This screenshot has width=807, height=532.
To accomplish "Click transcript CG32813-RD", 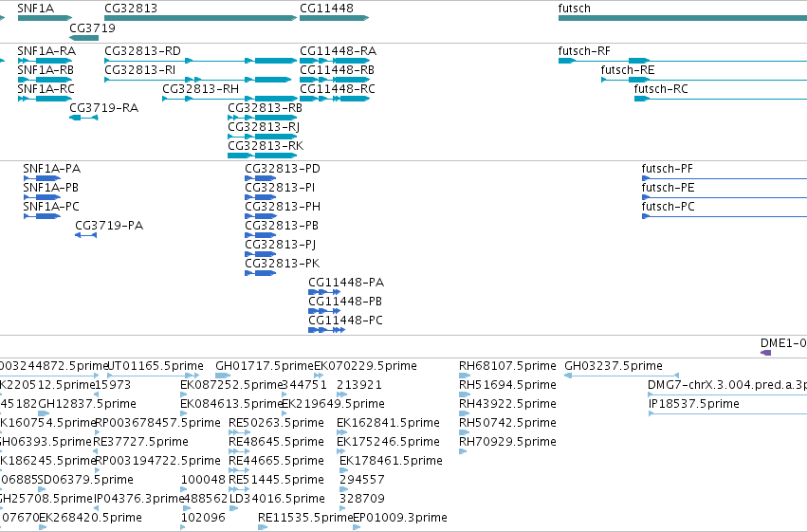I will click(201, 61).
